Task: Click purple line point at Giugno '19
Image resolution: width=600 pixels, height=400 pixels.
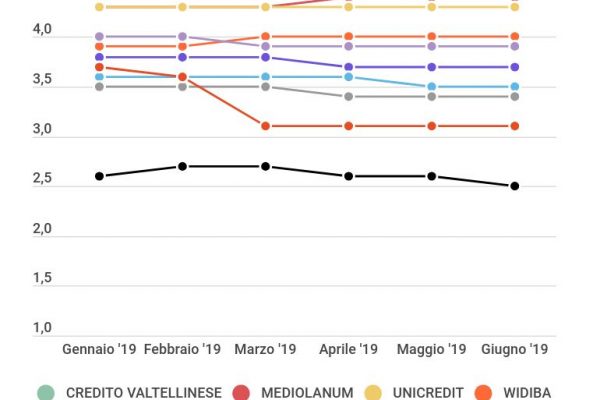Action: tap(515, 67)
